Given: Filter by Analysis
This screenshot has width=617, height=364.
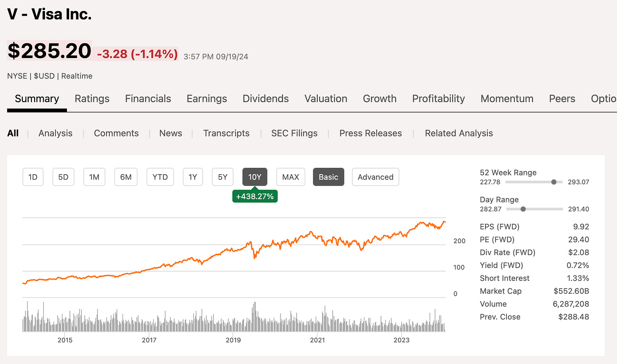Looking at the screenshot, I should (x=56, y=133).
